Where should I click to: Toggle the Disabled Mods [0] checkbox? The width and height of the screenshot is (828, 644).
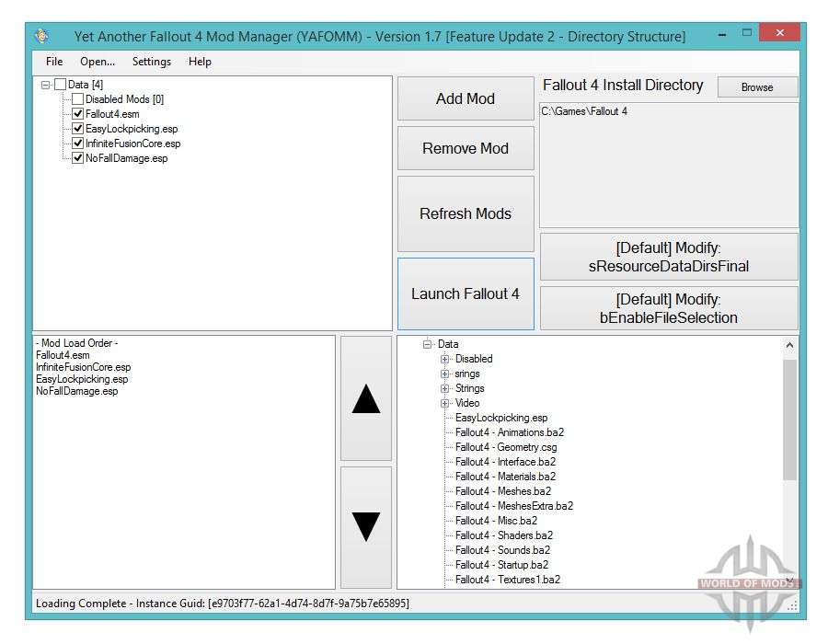77,99
